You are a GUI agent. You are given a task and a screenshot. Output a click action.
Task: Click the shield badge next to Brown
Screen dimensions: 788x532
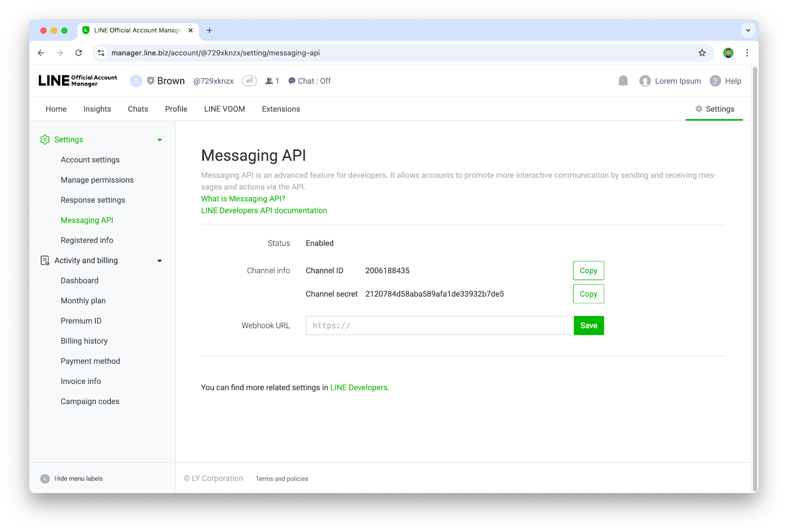(151, 81)
